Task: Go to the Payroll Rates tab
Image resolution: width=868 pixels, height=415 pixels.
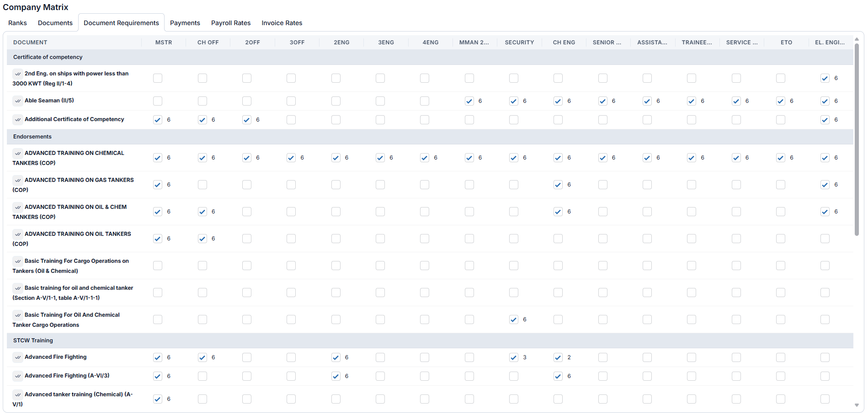Action: coord(231,23)
